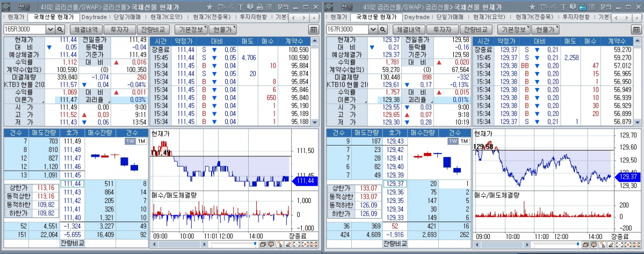Screen dimensions: 644x254
Task: Click the star favorites icon in right window
Action: click(532, 7)
